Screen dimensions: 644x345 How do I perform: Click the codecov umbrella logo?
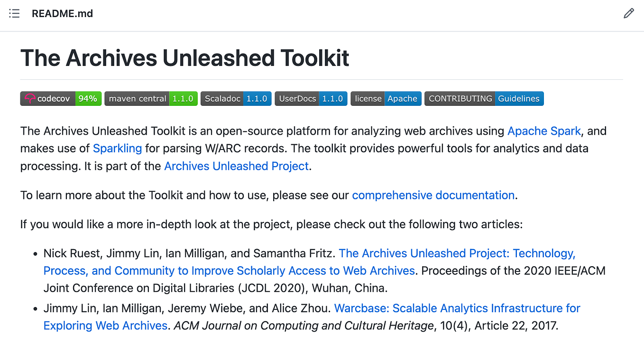30,98
